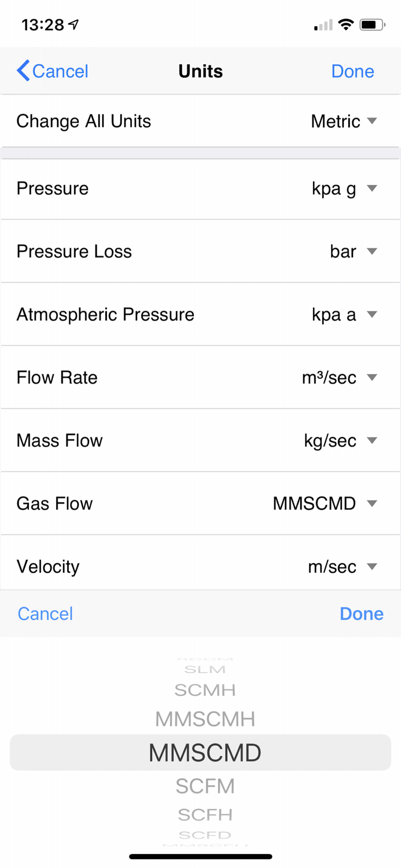Select MMSCMH on the picker wheel
This screenshot has height=868, width=401.
click(x=205, y=718)
